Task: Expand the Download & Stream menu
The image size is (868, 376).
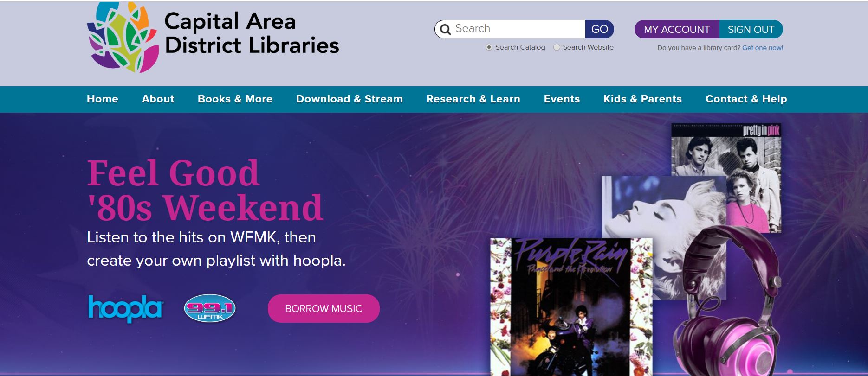Action: pos(350,99)
